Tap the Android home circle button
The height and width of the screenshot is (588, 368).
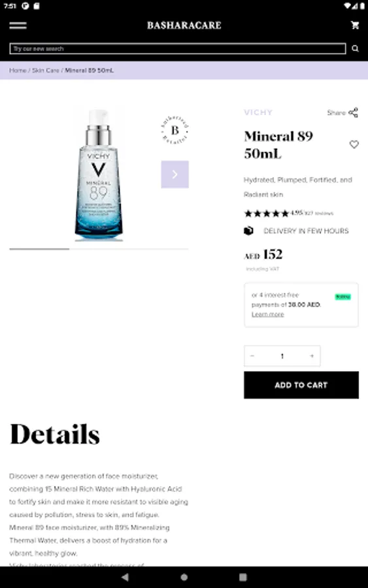[184, 577]
